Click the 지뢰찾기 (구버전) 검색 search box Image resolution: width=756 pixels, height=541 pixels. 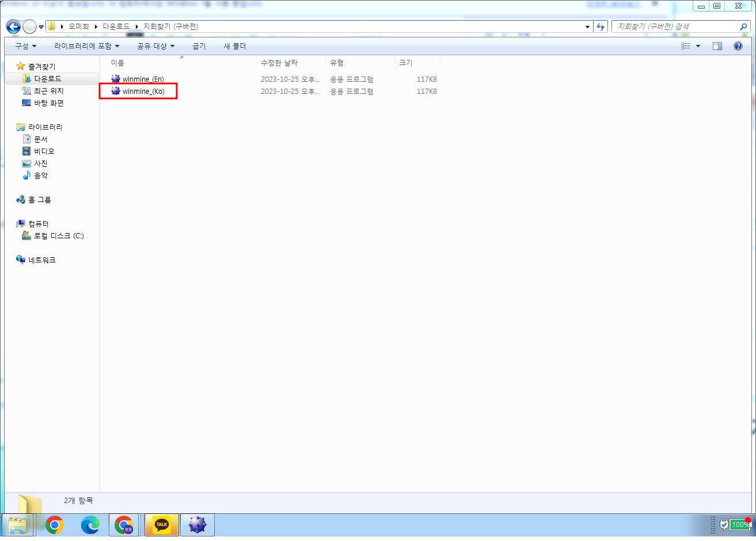(x=677, y=26)
